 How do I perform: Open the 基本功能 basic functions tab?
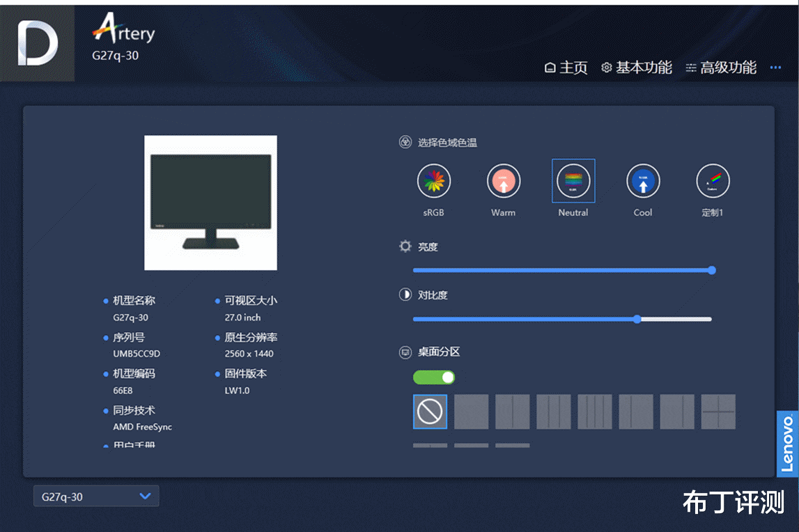tap(637, 68)
